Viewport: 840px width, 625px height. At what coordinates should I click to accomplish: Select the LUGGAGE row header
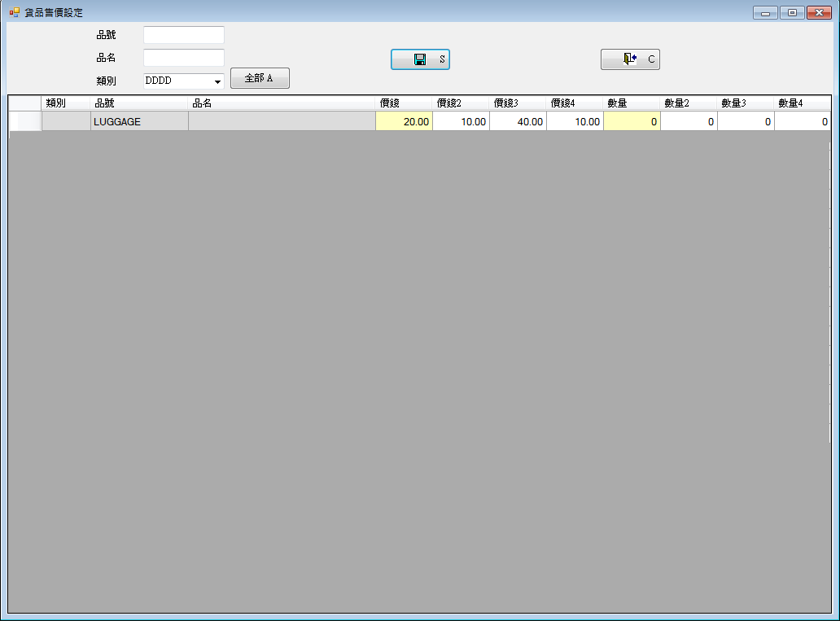pyautogui.click(x=25, y=121)
